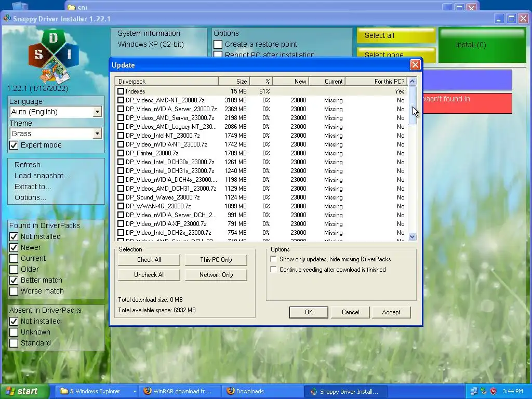The image size is (532, 399).
Task: Check the Worse match filter checkbox
Action: [x=14, y=291]
